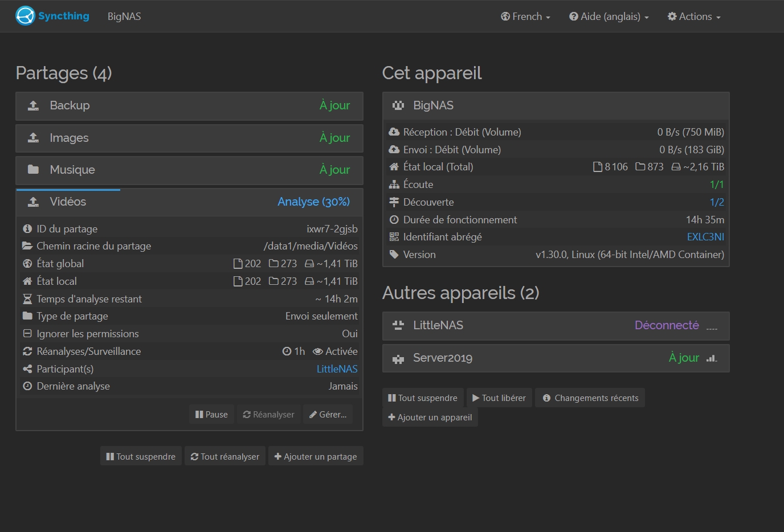Suspend all shares with Tout suspendre
The height and width of the screenshot is (532, 784).
tap(141, 456)
